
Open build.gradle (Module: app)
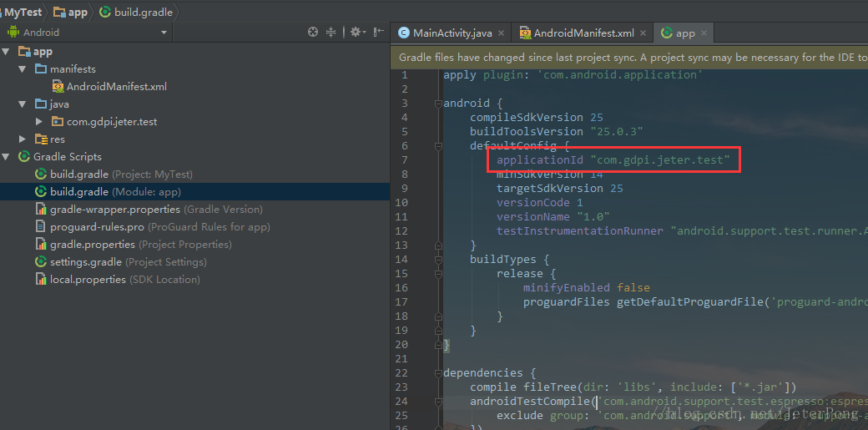tap(108, 192)
